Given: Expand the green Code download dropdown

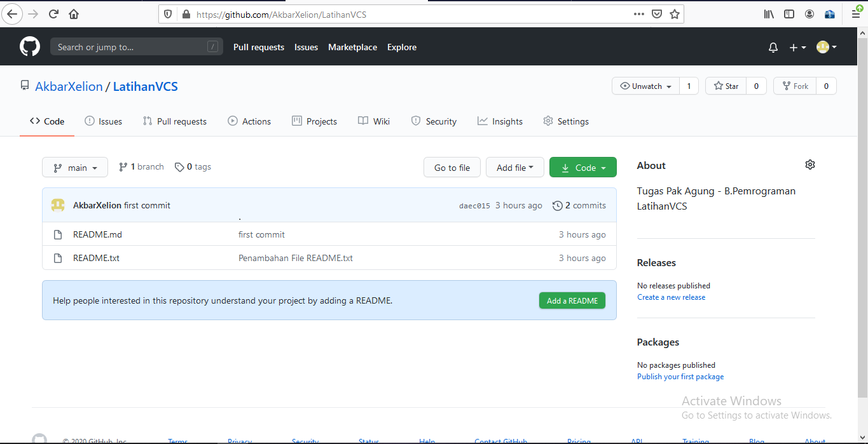Looking at the screenshot, I should click(x=583, y=168).
